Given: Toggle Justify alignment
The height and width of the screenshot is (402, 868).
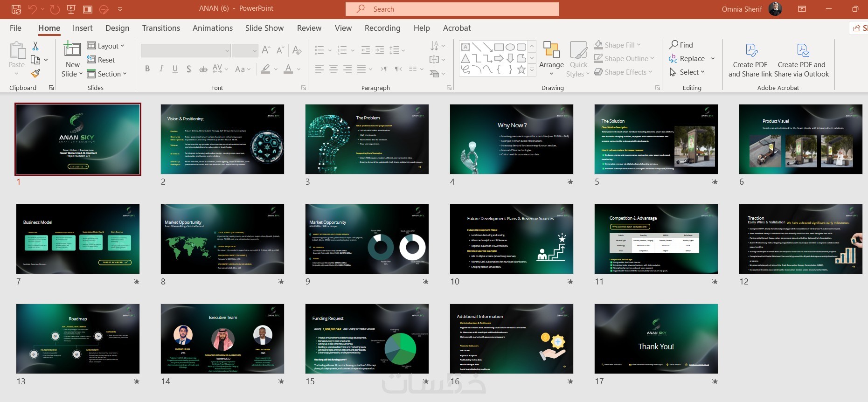Looking at the screenshot, I should click(x=361, y=69).
